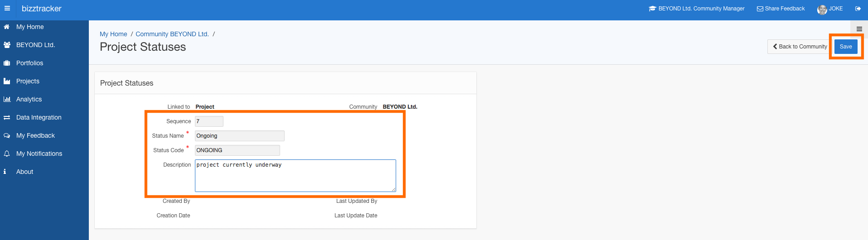868x240 pixels.
Task: Click the Save button
Action: (x=846, y=47)
